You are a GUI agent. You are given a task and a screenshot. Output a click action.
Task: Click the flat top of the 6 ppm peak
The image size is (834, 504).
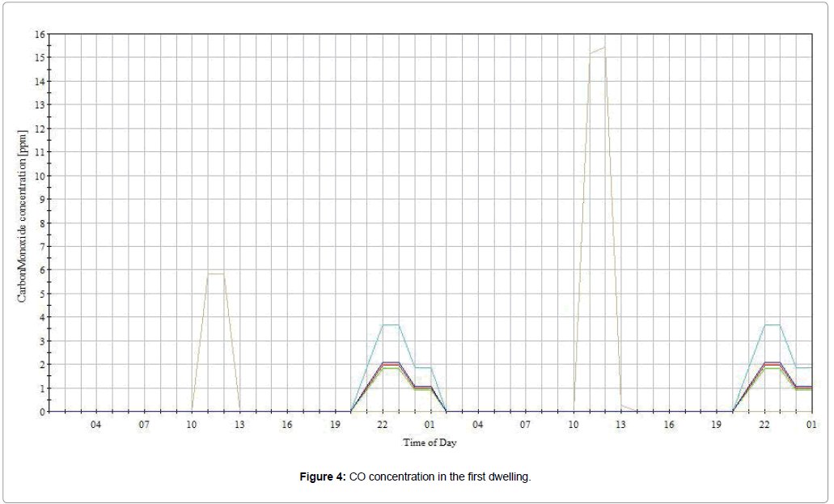click(215, 274)
